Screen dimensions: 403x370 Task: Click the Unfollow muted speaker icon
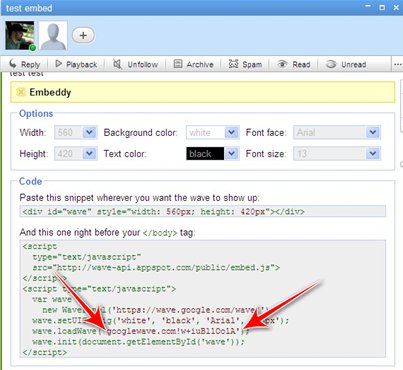[117, 64]
